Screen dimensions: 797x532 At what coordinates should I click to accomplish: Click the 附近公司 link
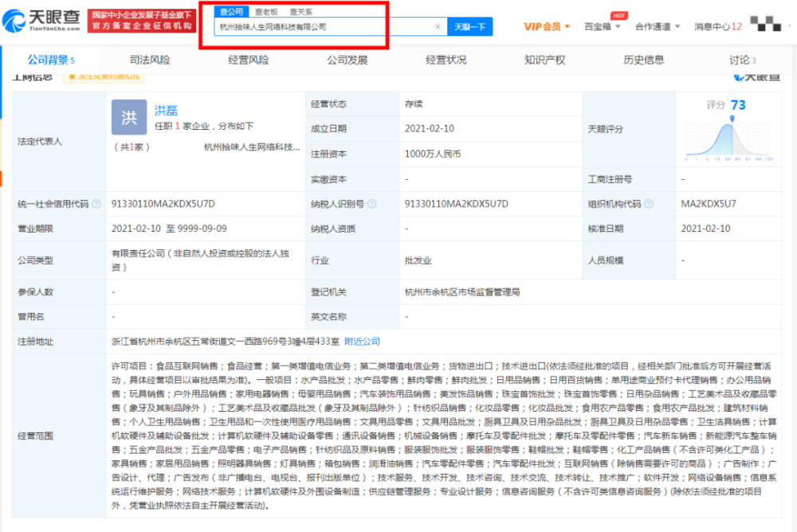pos(362,342)
